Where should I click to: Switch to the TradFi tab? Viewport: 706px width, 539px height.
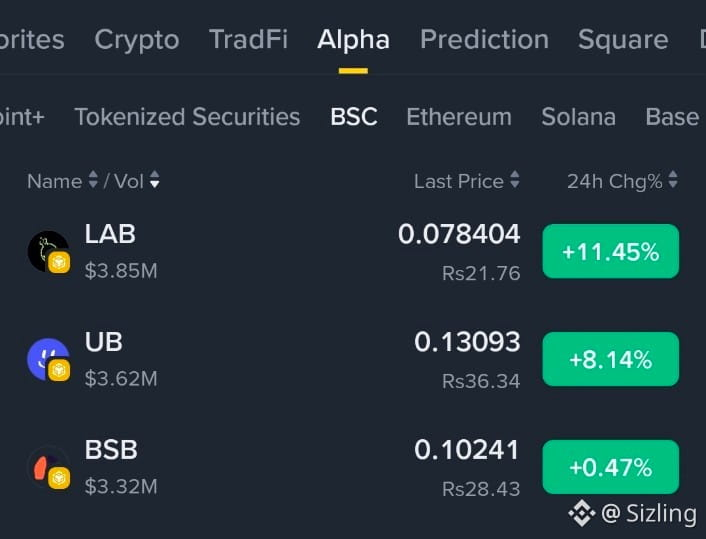click(248, 39)
